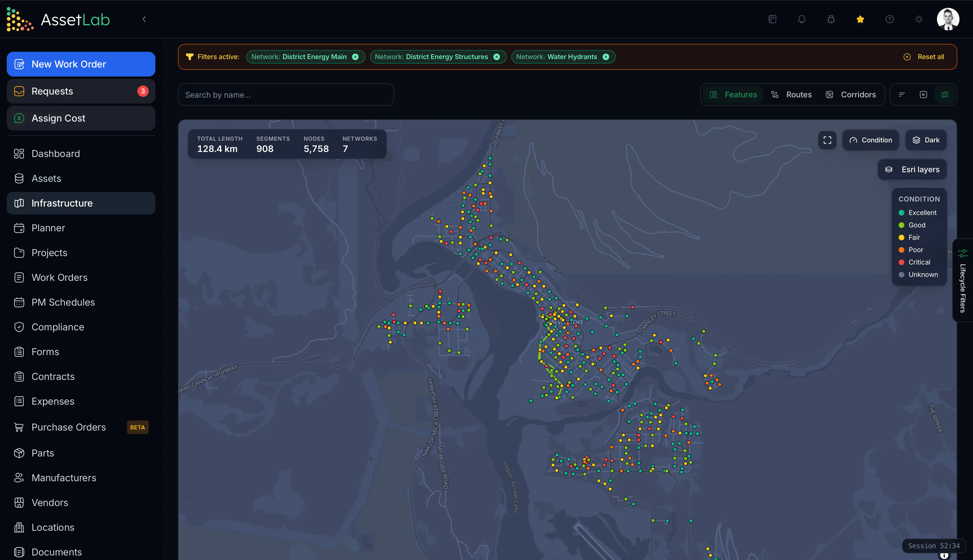The height and width of the screenshot is (560, 973).
Task: Open Work Orders in the sidebar
Action: point(81,278)
